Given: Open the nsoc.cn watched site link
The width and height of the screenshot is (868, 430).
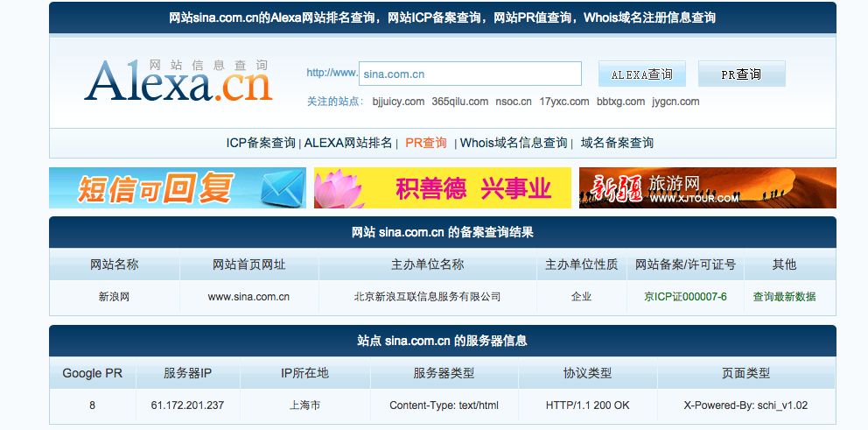Looking at the screenshot, I should click(514, 102).
